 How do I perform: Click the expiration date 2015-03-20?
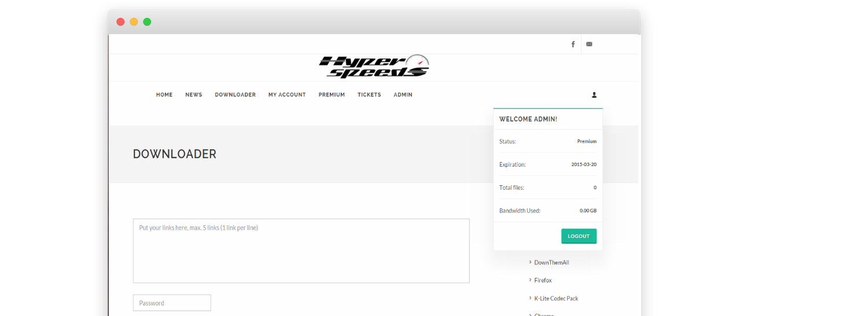(x=584, y=164)
